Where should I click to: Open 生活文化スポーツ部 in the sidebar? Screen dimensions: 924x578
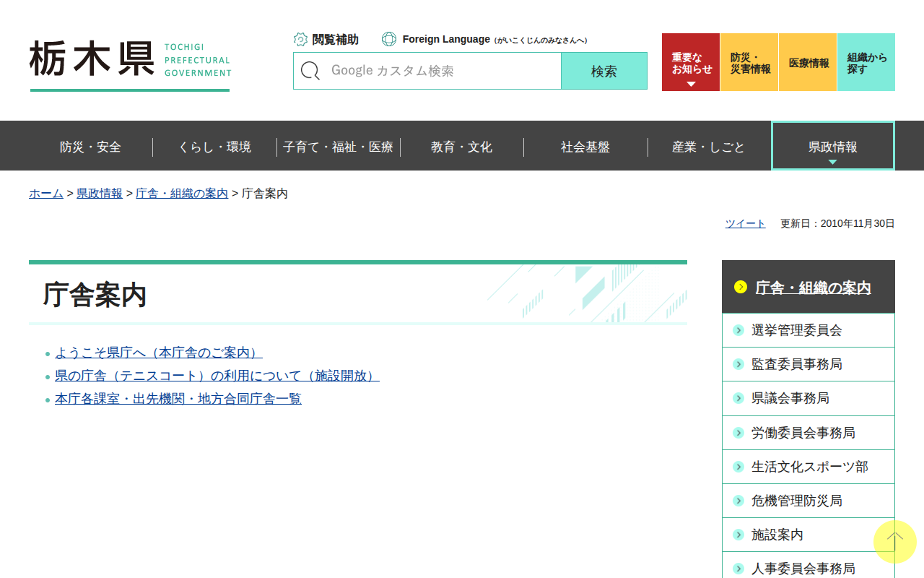tap(809, 467)
